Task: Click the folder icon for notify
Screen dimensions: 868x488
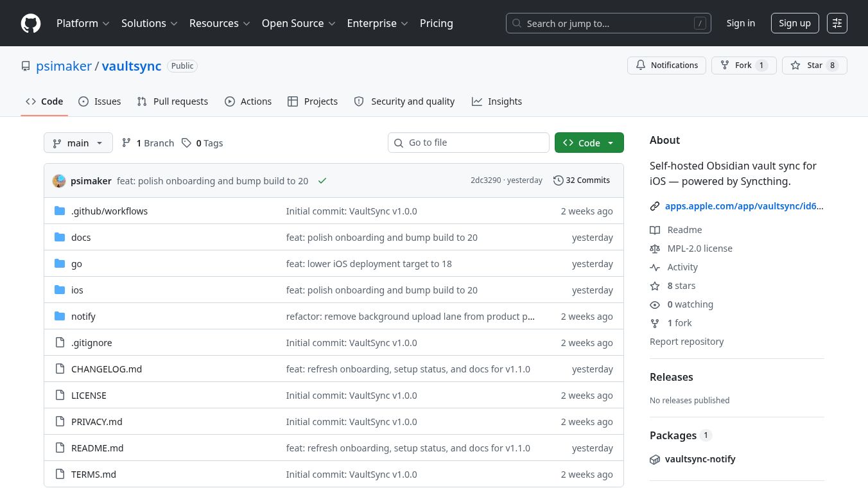Action: coord(60,317)
